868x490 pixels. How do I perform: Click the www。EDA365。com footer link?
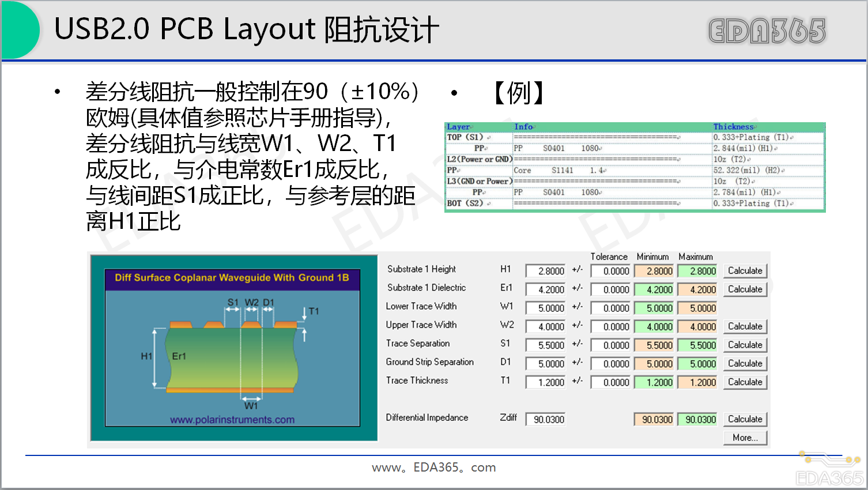pyautogui.click(x=434, y=468)
